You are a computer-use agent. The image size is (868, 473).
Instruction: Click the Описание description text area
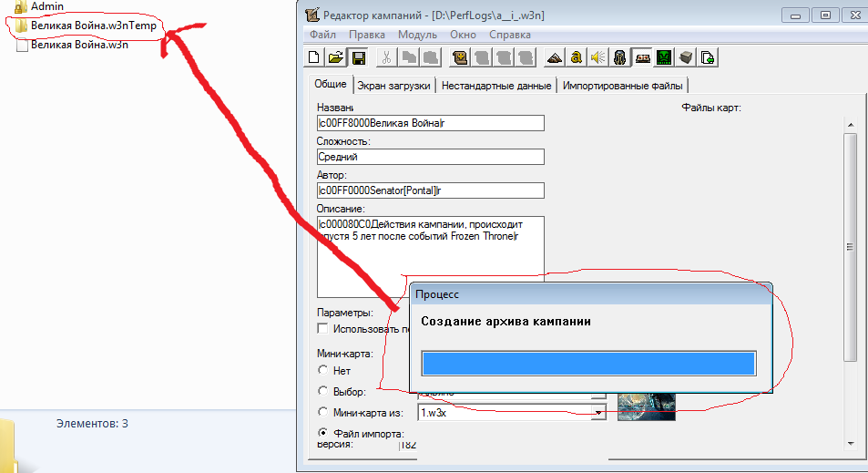(430, 256)
